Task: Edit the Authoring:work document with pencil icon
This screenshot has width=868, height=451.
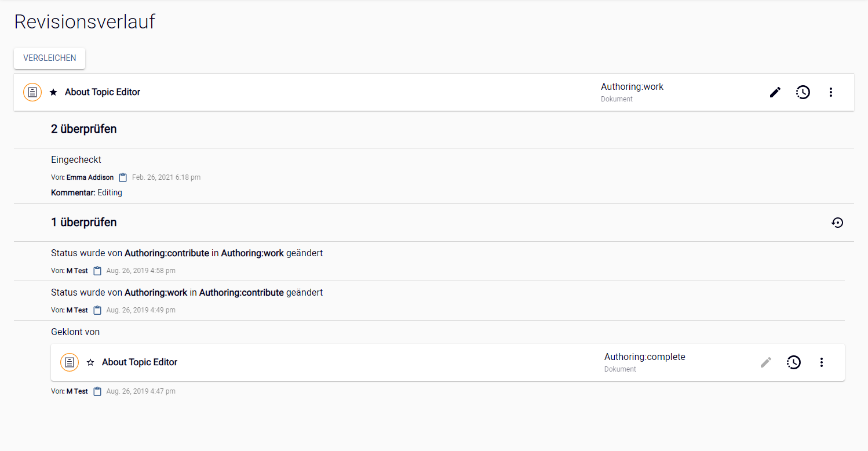Action: pos(775,92)
